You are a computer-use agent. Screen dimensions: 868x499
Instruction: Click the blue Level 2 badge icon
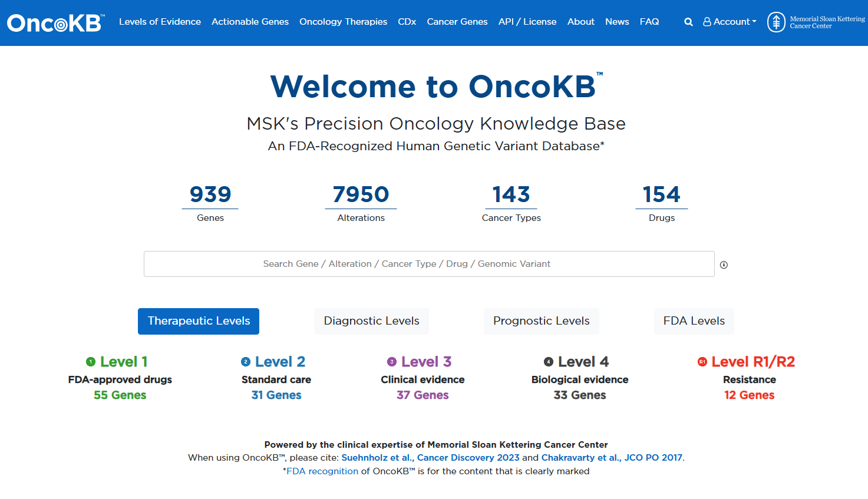[x=246, y=362]
